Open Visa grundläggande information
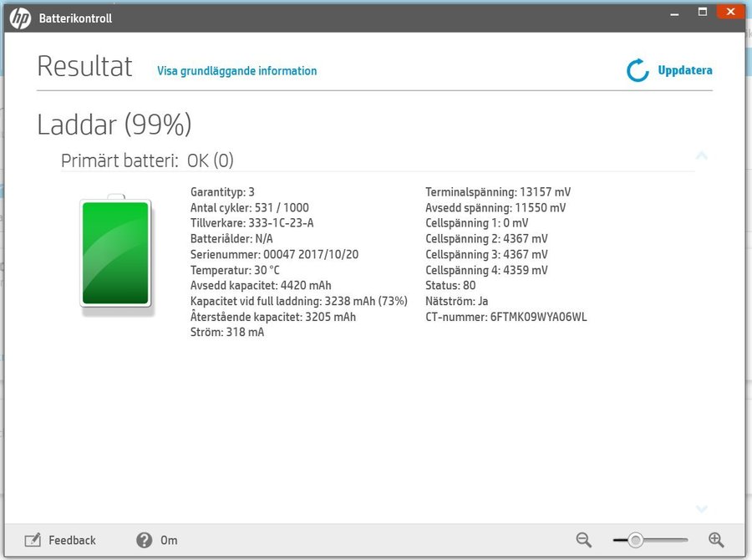The height and width of the screenshot is (560, 752). (x=236, y=71)
